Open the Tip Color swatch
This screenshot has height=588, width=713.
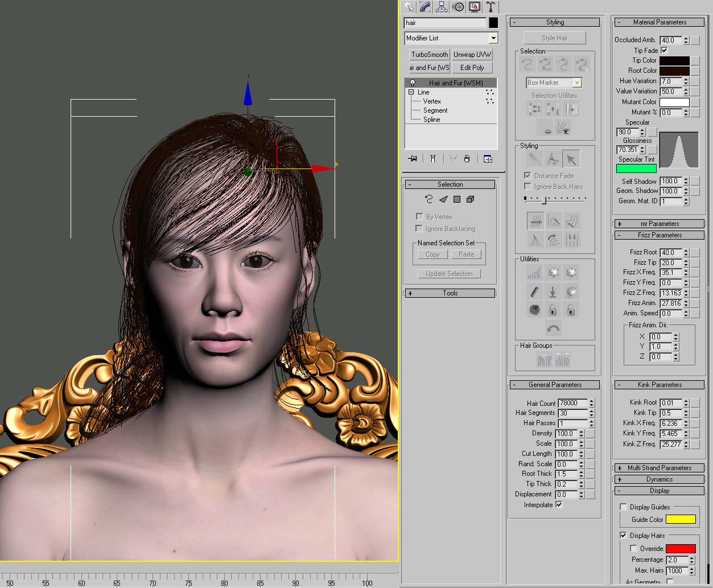point(674,60)
